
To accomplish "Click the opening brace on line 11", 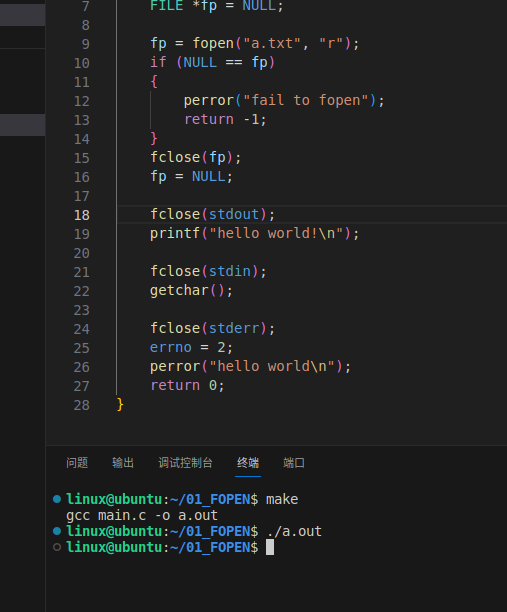I will pos(154,82).
